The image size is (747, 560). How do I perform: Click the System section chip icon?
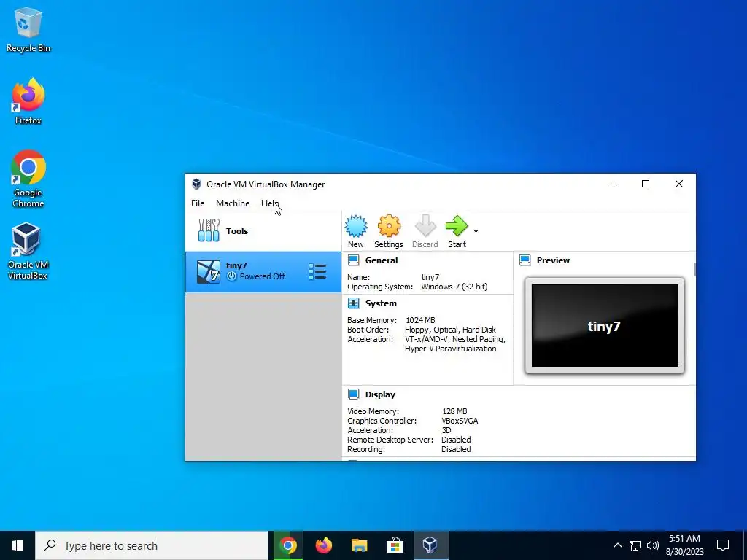coord(354,303)
